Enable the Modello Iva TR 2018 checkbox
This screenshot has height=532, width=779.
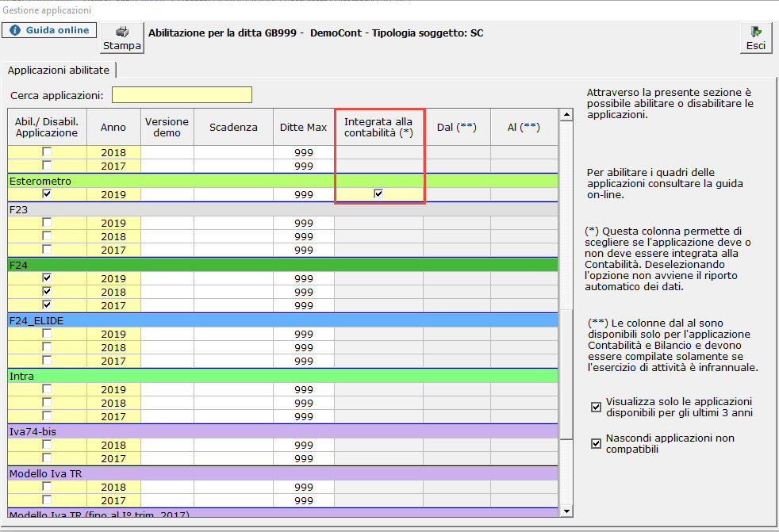(47, 487)
